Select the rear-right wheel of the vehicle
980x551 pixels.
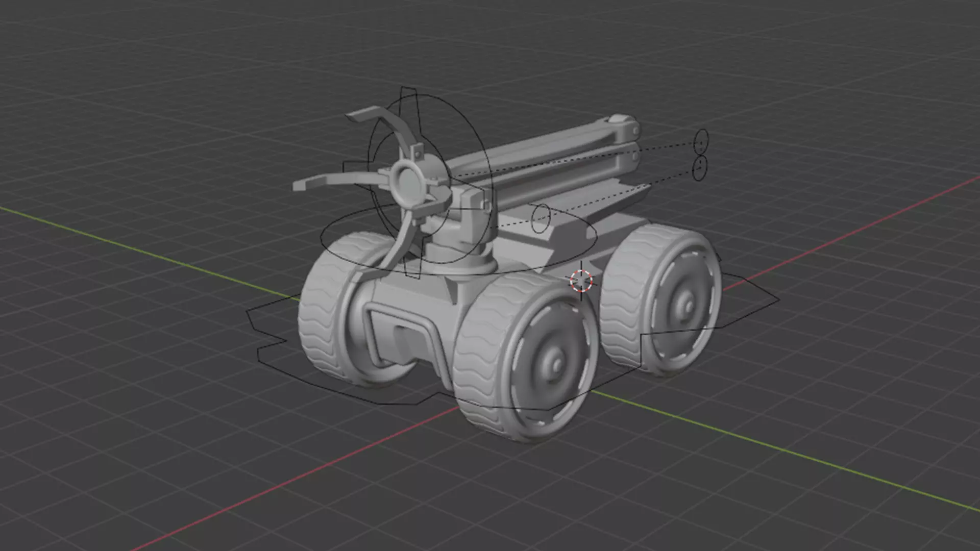point(661,300)
